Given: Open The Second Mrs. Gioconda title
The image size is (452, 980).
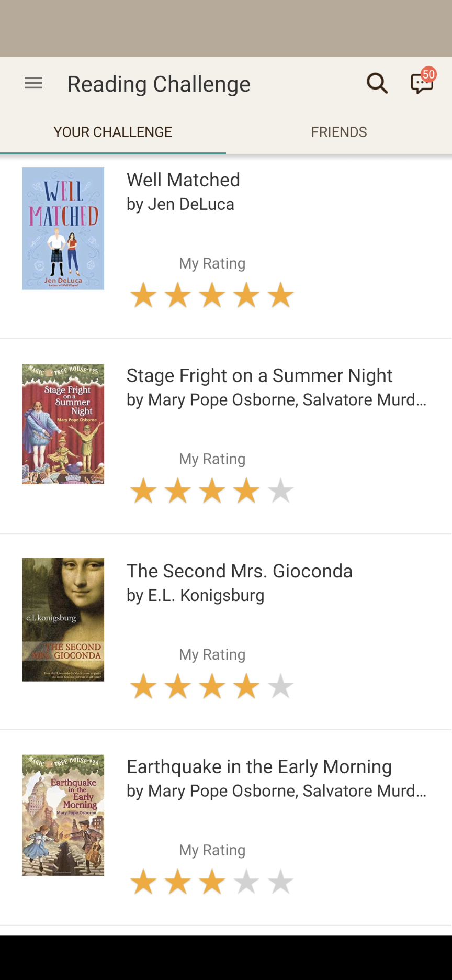Looking at the screenshot, I should pyautogui.click(x=240, y=571).
